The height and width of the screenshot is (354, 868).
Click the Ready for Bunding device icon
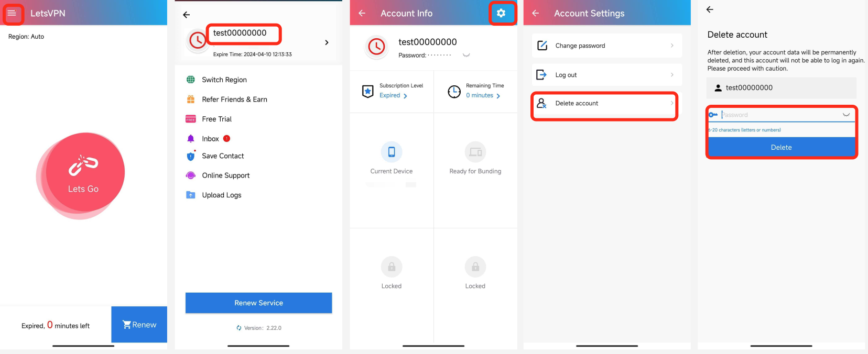[475, 152]
